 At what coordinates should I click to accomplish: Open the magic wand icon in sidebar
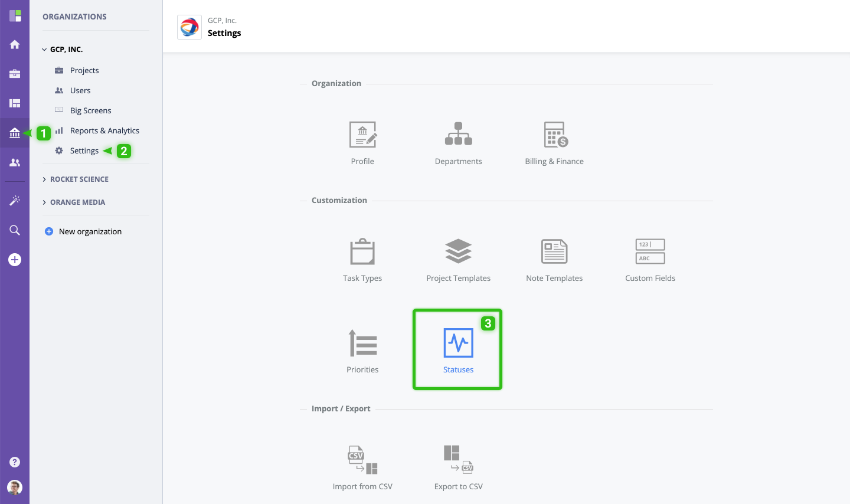pos(15,201)
